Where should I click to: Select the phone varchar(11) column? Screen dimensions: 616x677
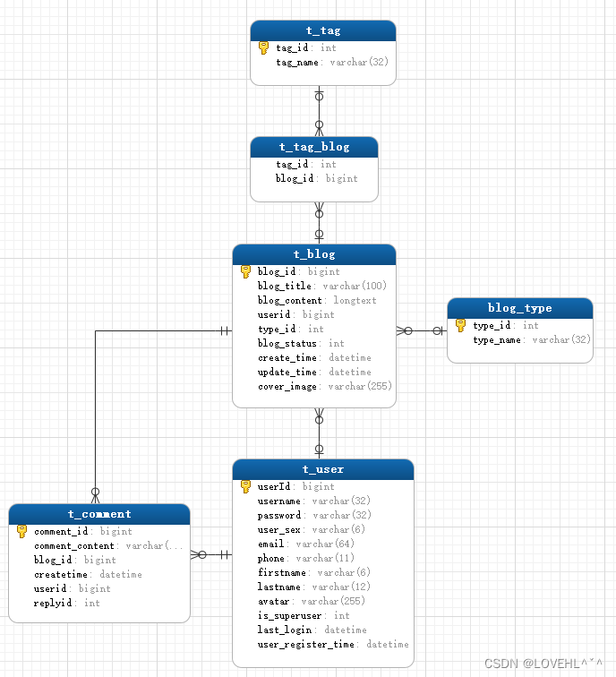305,558
